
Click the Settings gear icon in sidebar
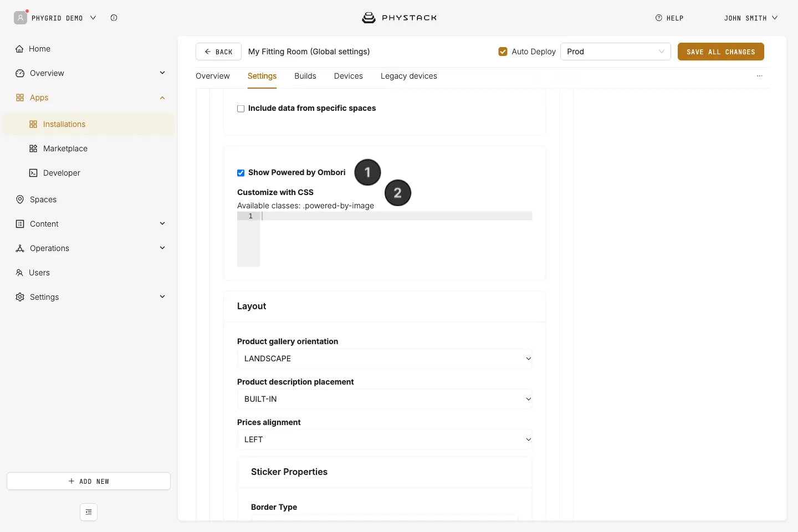tap(20, 297)
